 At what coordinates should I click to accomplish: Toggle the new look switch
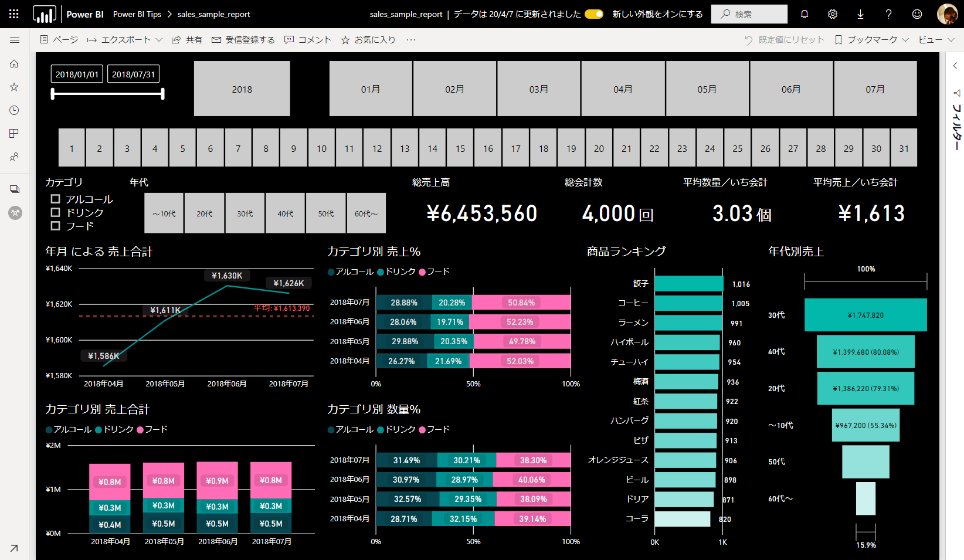594,14
